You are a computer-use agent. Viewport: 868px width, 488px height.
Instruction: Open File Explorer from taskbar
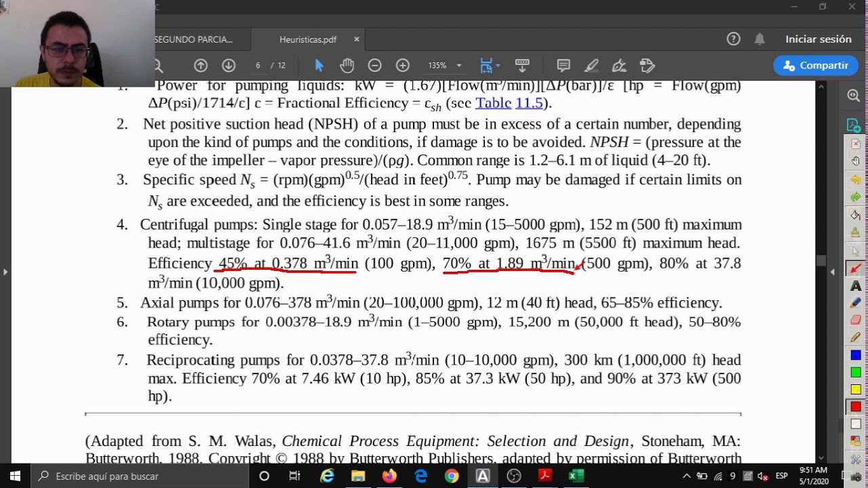[x=357, y=476]
